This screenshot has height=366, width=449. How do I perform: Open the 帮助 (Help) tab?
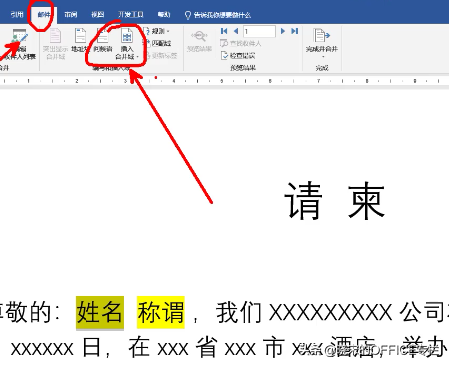[164, 14]
